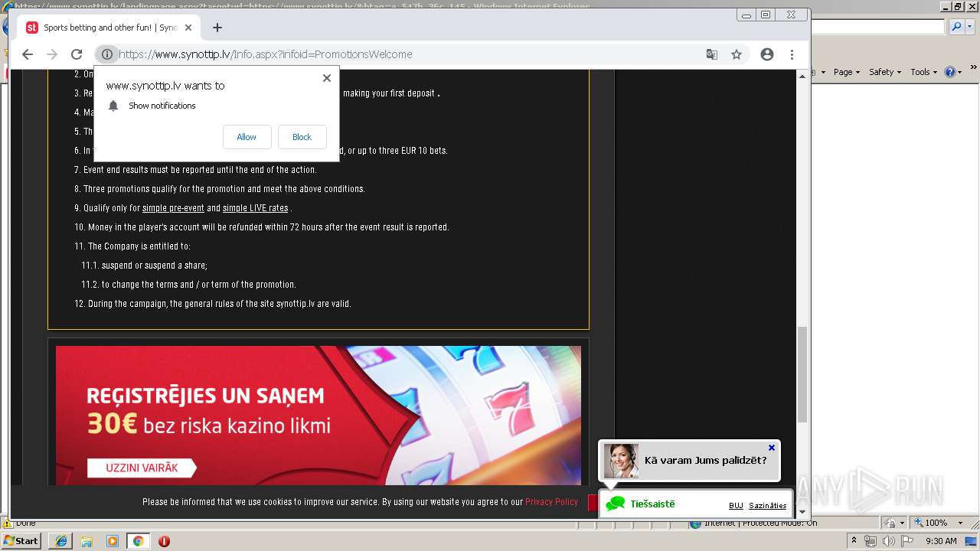980x551 pixels.
Task: Click the 9:30 AM system clock
Action: point(941,541)
